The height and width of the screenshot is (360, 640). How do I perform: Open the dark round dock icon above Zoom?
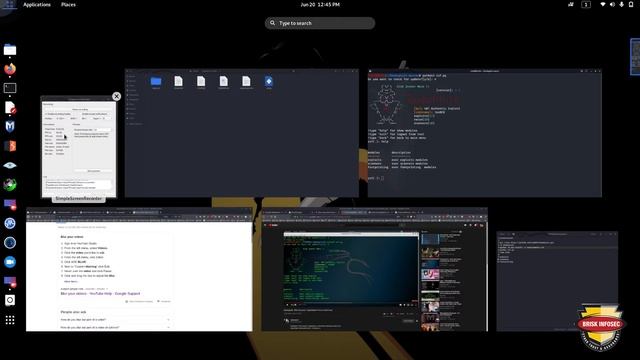(x=10, y=242)
